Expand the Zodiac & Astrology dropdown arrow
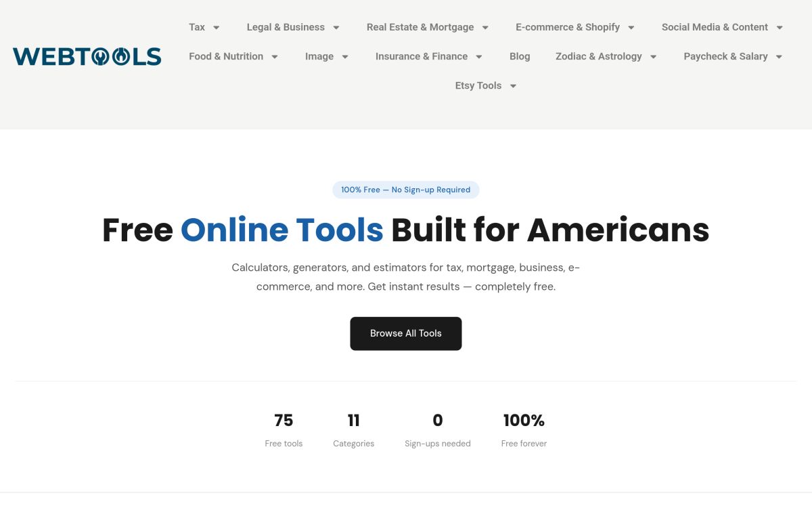The height and width of the screenshot is (508, 812). coord(653,57)
